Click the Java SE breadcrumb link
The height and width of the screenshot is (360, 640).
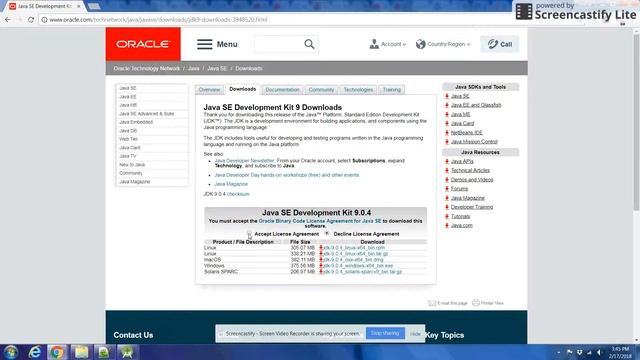point(217,69)
